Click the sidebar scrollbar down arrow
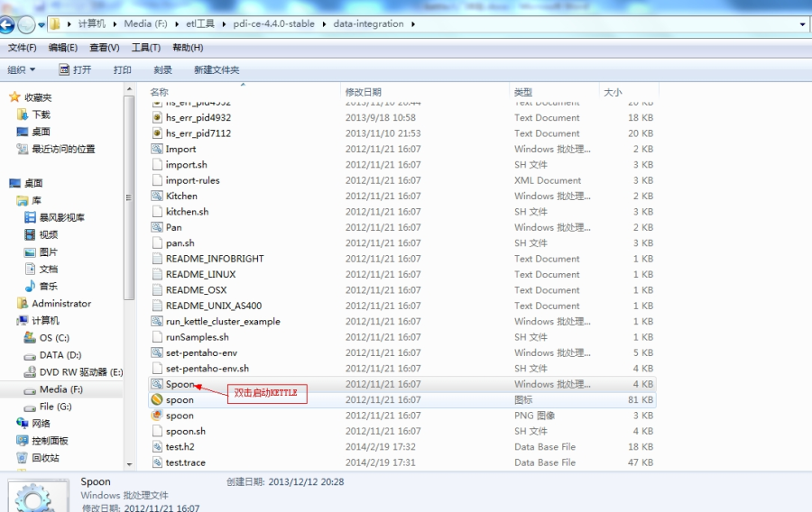This screenshot has height=512, width=812. click(x=129, y=465)
